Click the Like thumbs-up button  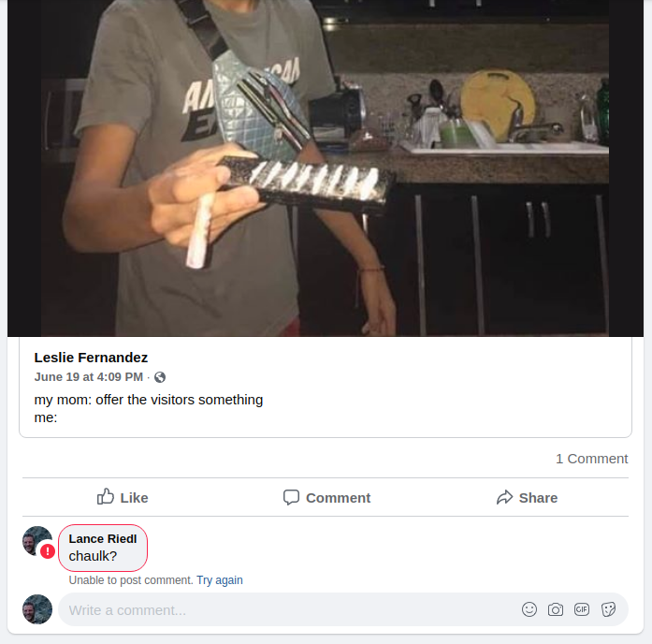tap(123, 497)
